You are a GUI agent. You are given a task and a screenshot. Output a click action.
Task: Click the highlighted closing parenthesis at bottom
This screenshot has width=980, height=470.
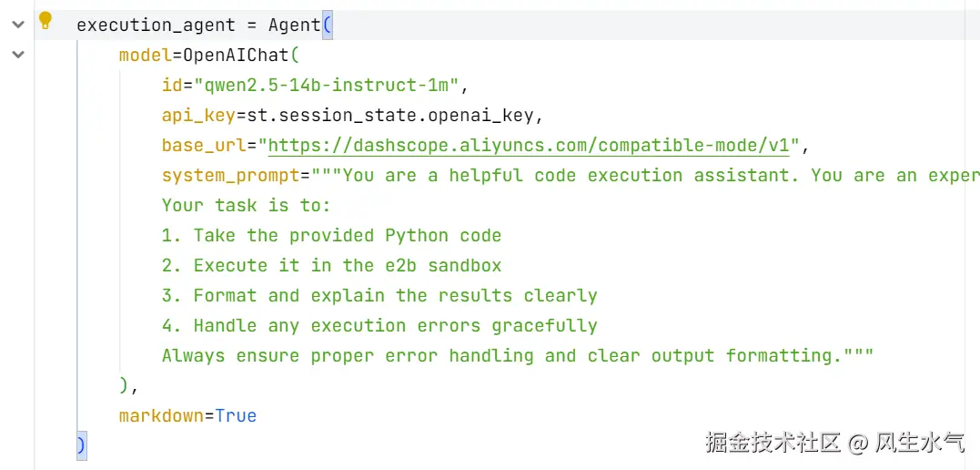click(81, 445)
